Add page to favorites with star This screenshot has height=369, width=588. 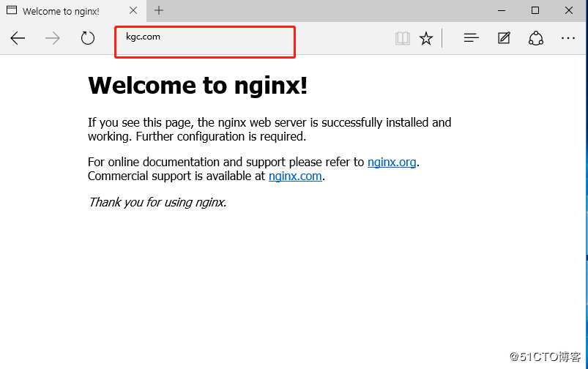coord(426,38)
